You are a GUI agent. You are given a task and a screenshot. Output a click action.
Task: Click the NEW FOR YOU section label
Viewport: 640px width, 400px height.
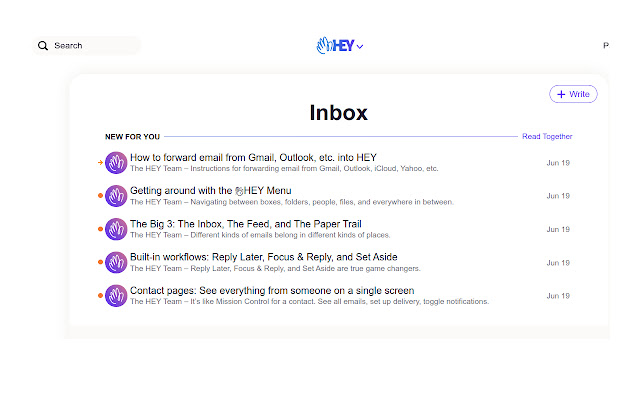(x=132, y=137)
